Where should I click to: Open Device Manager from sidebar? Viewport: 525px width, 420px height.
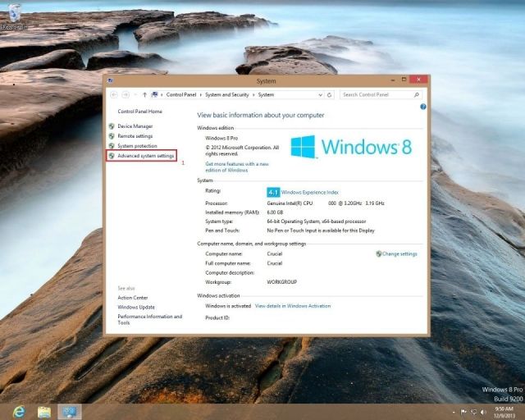(x=135, y=126)
